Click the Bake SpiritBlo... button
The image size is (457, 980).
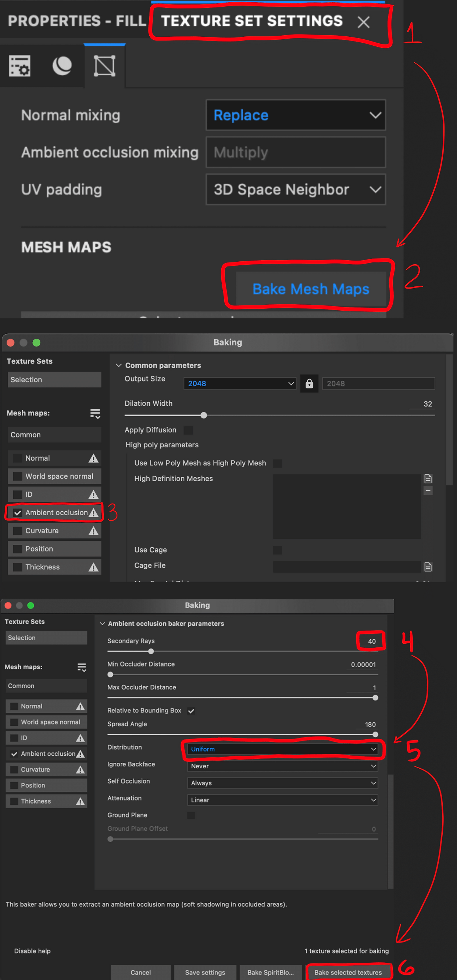[x=271, y=972]
